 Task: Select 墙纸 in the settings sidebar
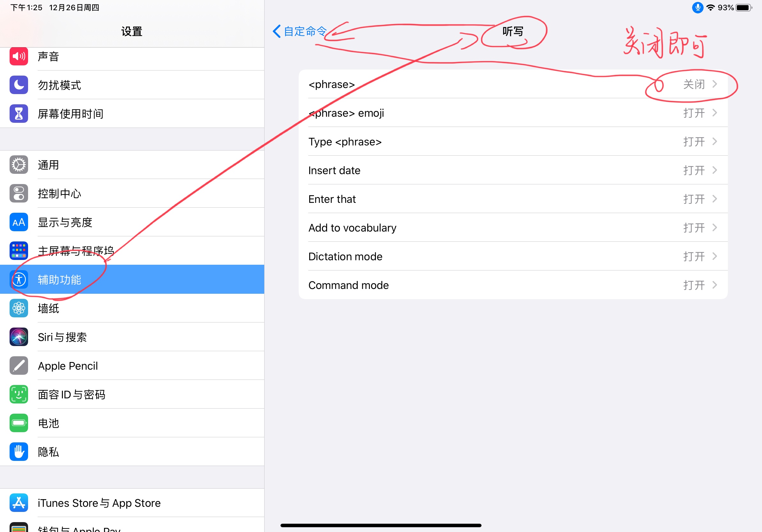coord(132,308)
